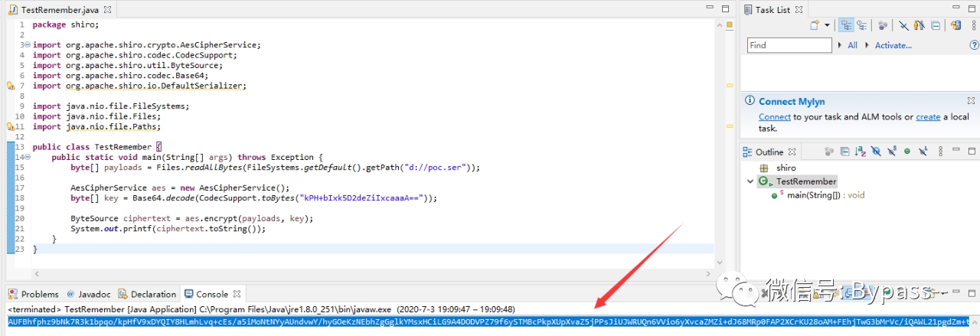The height and width of the screenshot is (336, 980).
Task: Click the Connect link in Mylyn panel
Action: coord(774,117)
